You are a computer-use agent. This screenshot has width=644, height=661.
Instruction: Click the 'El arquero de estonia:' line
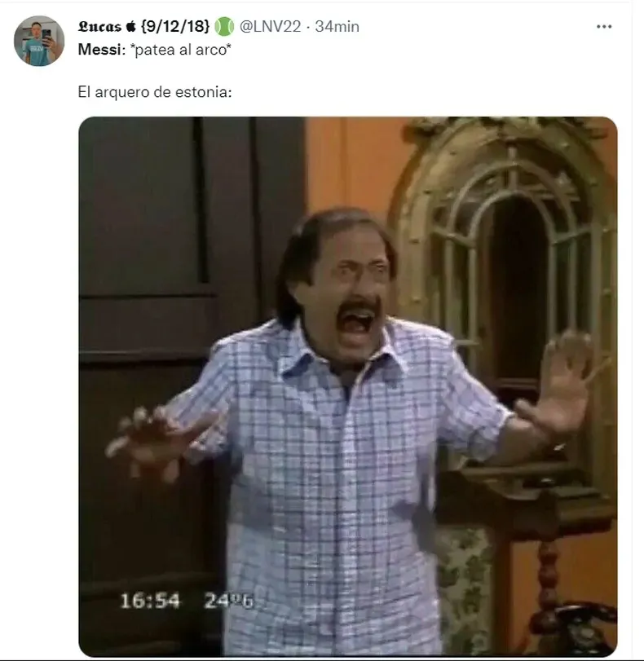click(x=155, y=92)
